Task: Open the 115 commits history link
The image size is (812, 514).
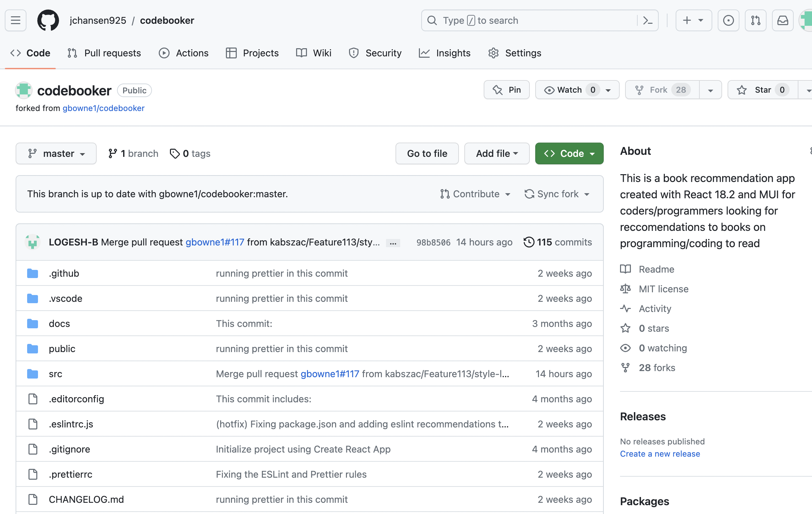Action: point(558,242)
